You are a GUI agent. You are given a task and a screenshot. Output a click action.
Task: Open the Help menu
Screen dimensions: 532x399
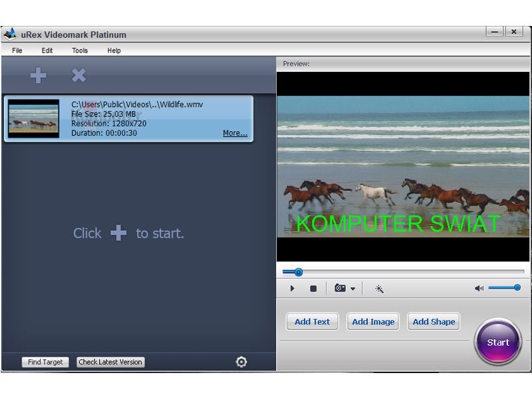(x=114, y=51)
